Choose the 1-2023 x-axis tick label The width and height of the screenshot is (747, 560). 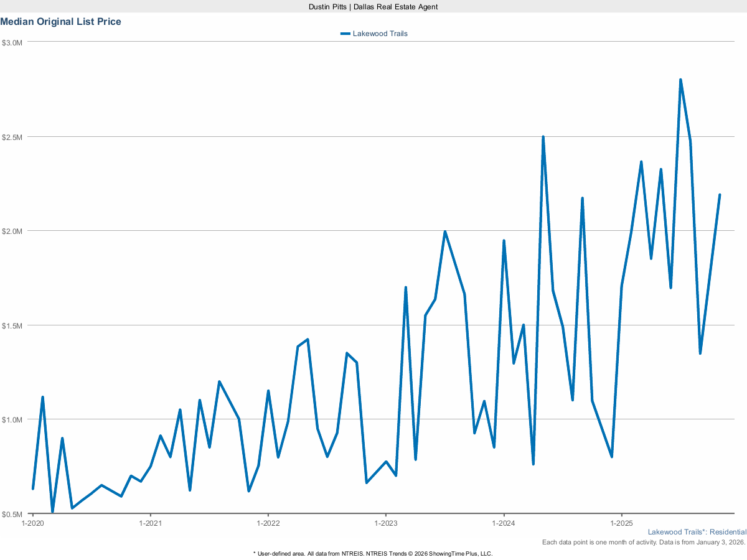tap(386, 523)
